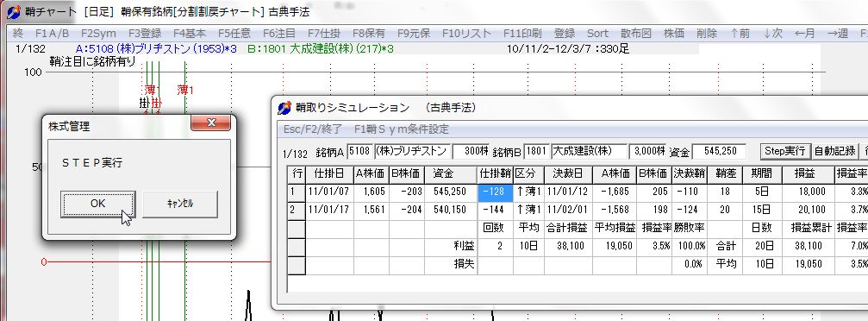
Task: Choose F11印刷 from the menu bar
Action: 522,34
